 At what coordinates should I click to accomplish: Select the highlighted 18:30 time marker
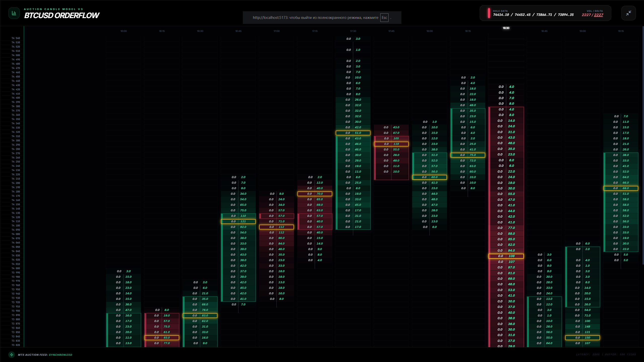pyautogui.click(x=506, y=28)
